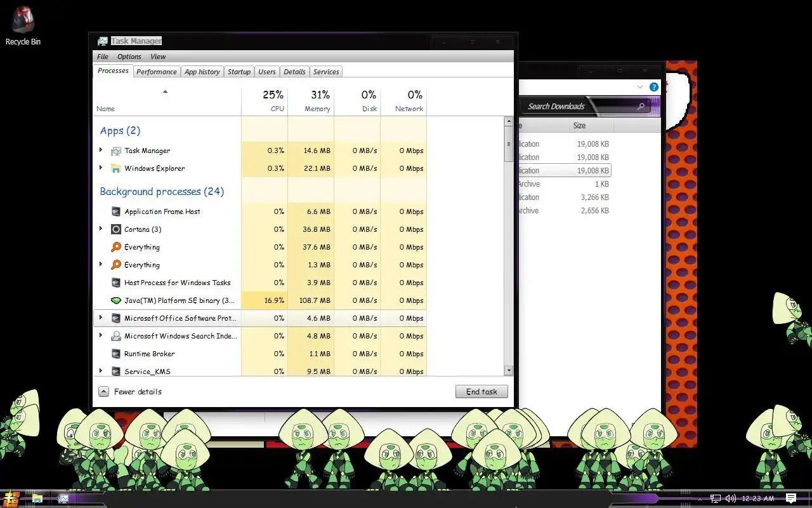Sort by the Disk column header
812x508 pixels.
coord(357,102)
